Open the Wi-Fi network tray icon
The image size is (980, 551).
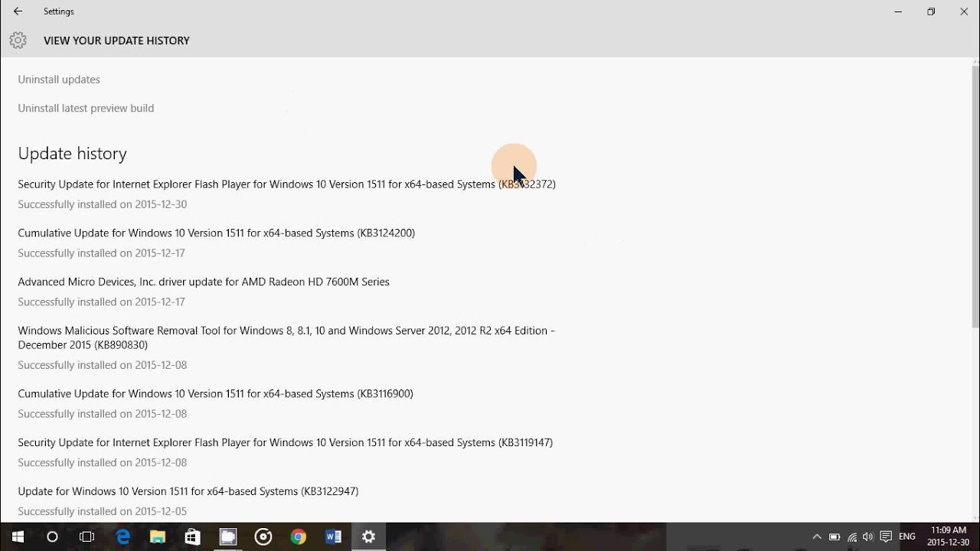852,537
